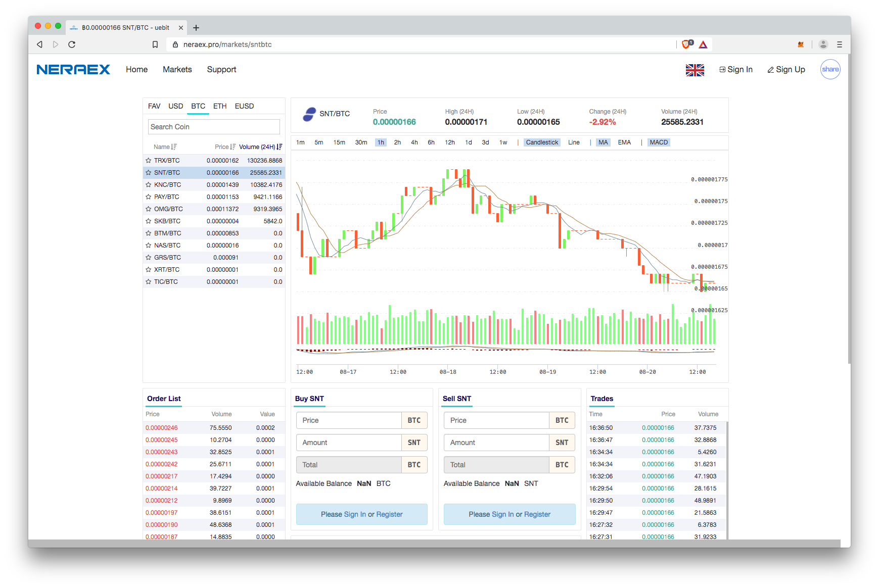Sort coins by Volume (24H)

tap(260, 147)
